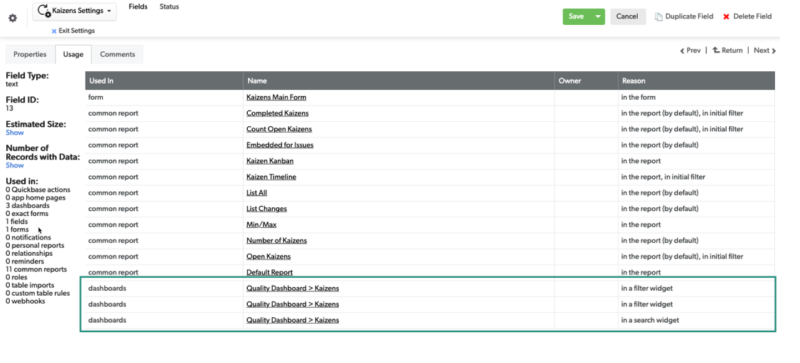
Task: Click the Duplicate Field label
Action: click(x=689, y=16)
